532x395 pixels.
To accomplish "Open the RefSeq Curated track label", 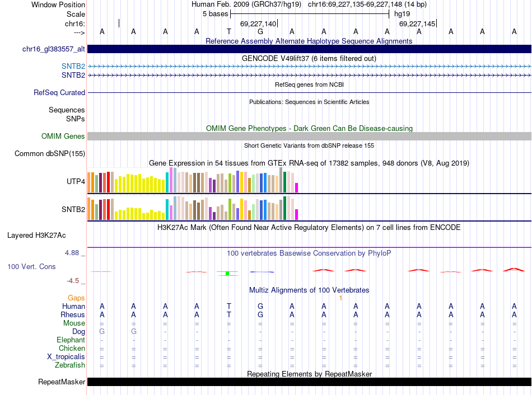I will [59, 93].
